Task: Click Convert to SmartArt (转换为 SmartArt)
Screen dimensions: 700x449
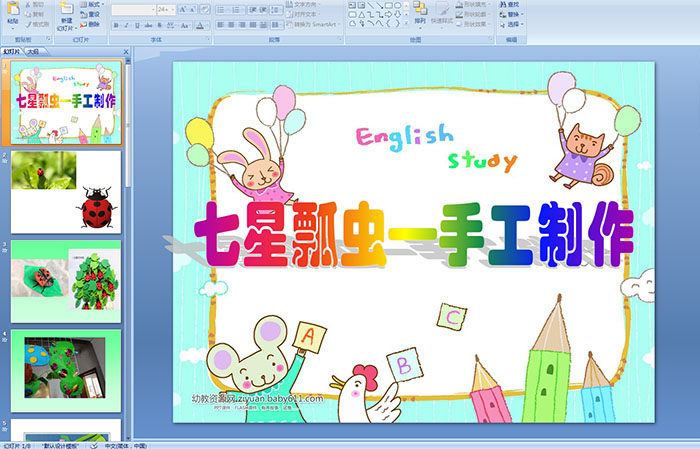Action: coord(314,24)
